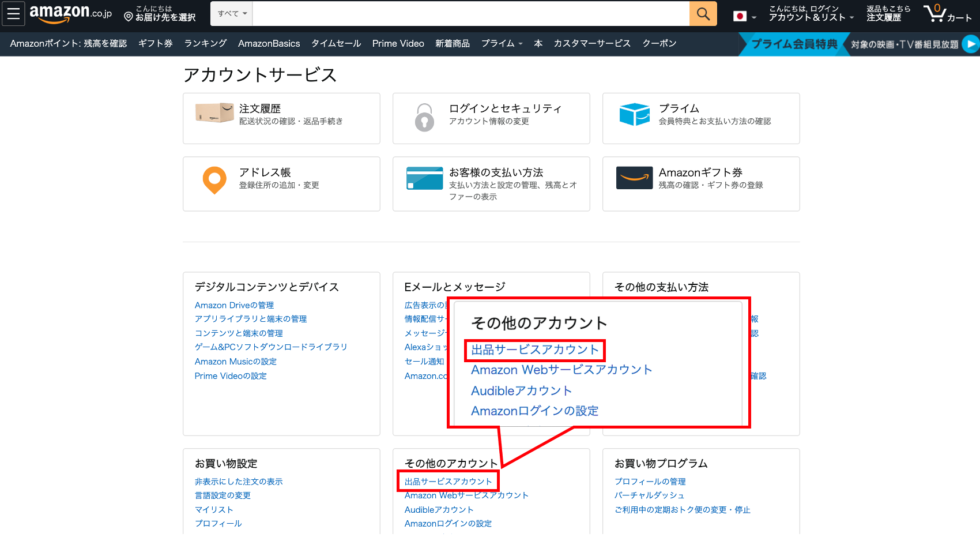Image resolution: width=980 pixels, height=541 pixels.
Task: Open Amazon Driveの管理 link
Action: pos(234,305)
